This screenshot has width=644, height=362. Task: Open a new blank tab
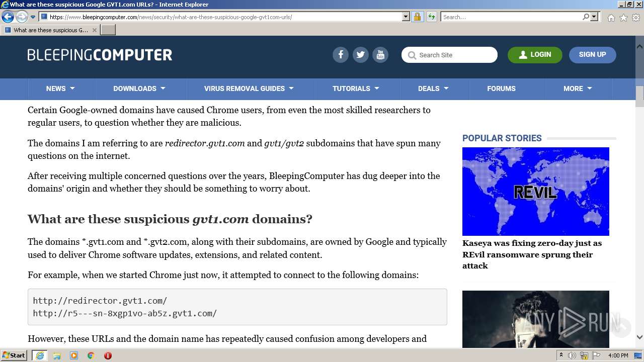(x=108, y=30)
